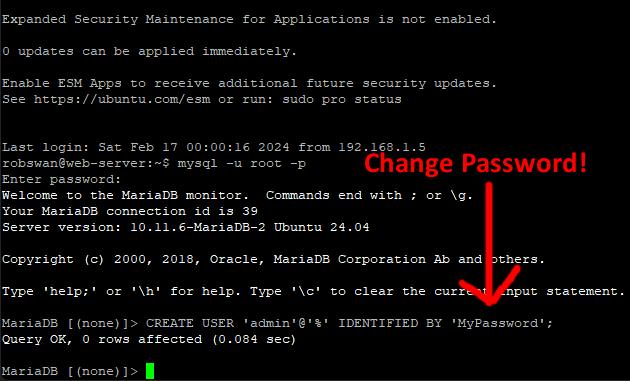Click the "Type 'help;' or '\h'" line
Viewport: 630px width, 381px height.
click(313, 291)
